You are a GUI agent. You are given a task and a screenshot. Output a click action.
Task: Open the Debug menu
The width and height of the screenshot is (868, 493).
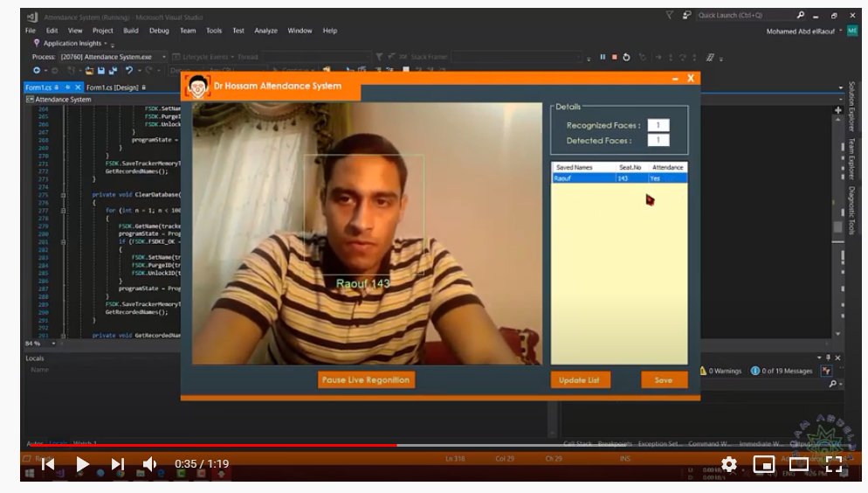[x=159, y=31]
